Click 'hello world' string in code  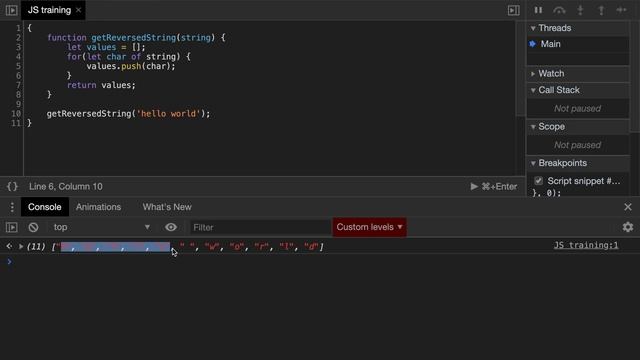[168, 114]
